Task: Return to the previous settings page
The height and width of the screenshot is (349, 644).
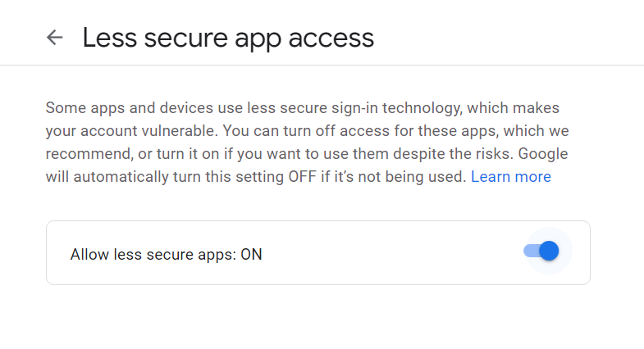Action: tap(55, 37)
